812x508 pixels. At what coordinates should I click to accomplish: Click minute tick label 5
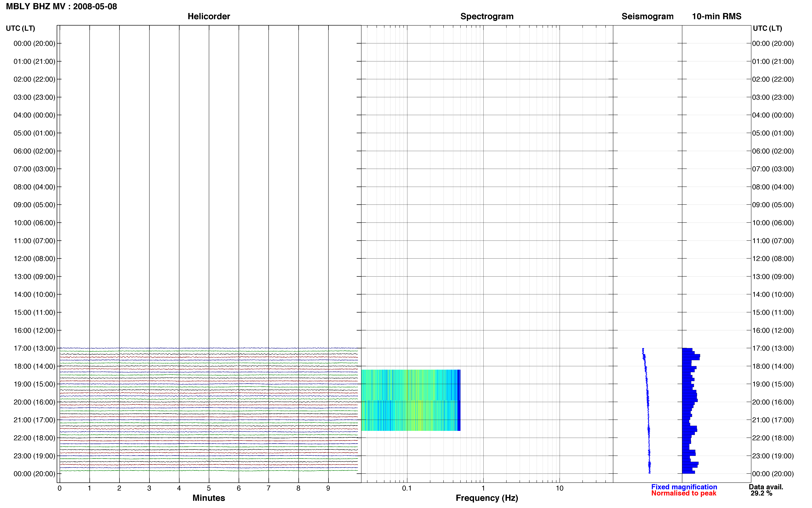pyautogui.click(x=209, y=488)
